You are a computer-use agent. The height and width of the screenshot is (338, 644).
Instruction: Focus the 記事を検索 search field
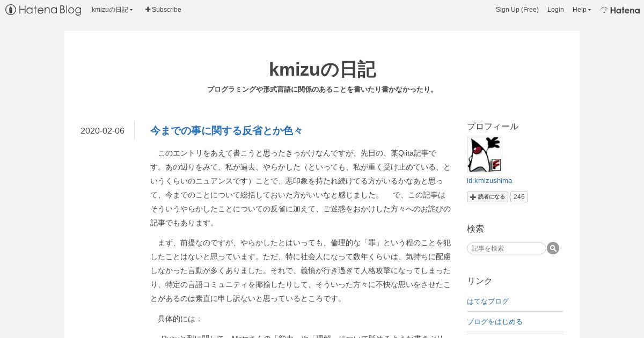point(507,248)
